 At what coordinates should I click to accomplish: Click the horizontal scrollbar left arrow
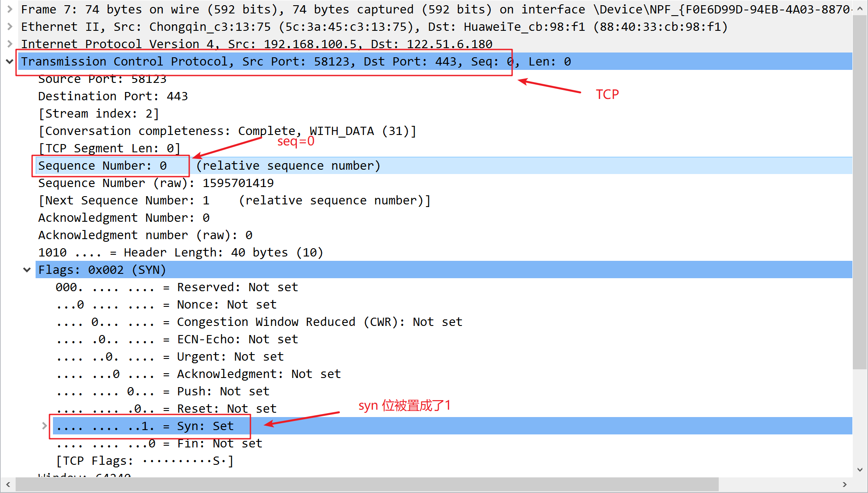click(x=8, y=484)
